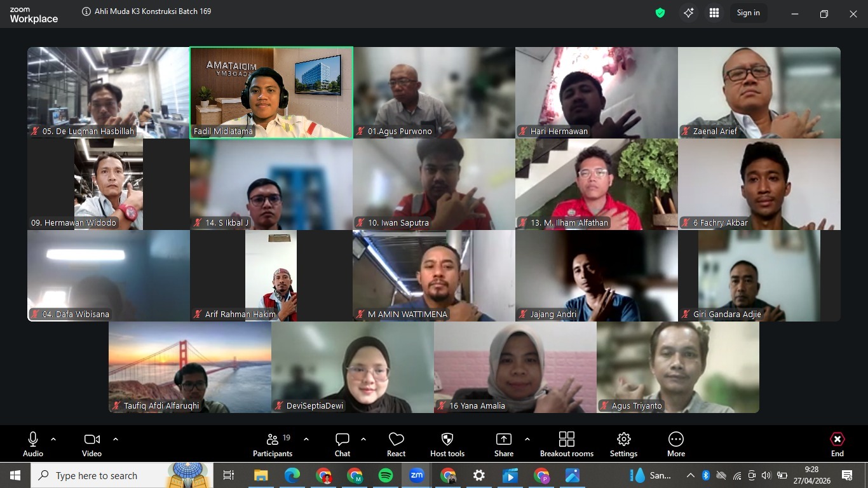
Task: Click the End meeting button
Action: pos(837,444)
